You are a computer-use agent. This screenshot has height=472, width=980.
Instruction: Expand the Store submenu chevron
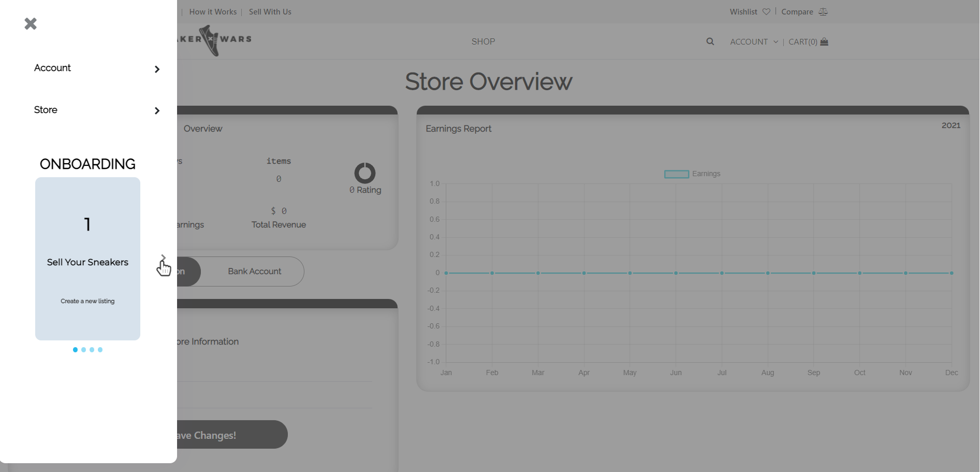click(x=157, y=111)
